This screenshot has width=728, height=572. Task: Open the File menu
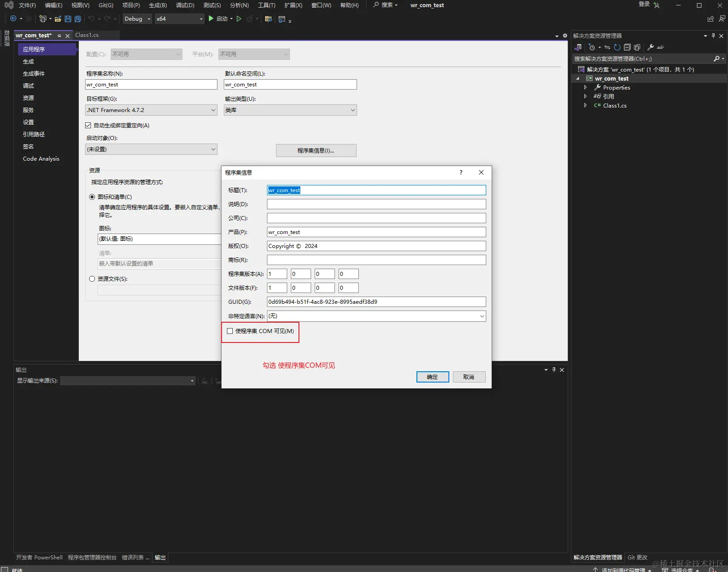click(27, 5)
